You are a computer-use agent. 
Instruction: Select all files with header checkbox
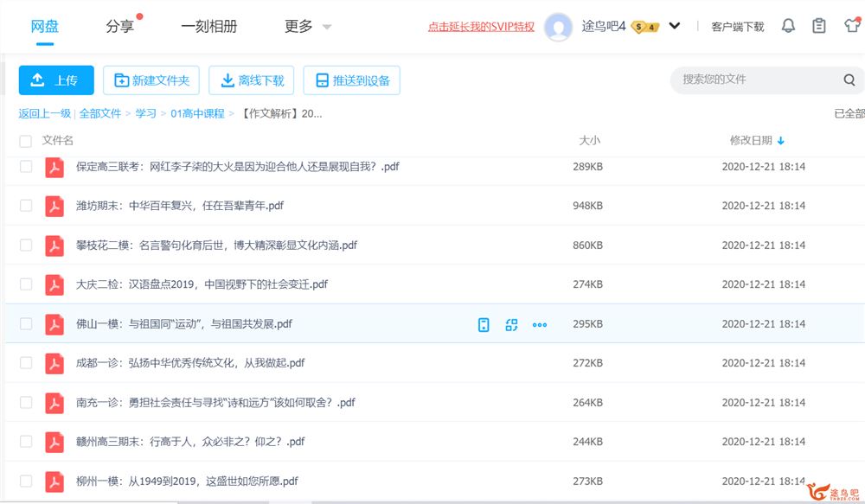(25, 141)
